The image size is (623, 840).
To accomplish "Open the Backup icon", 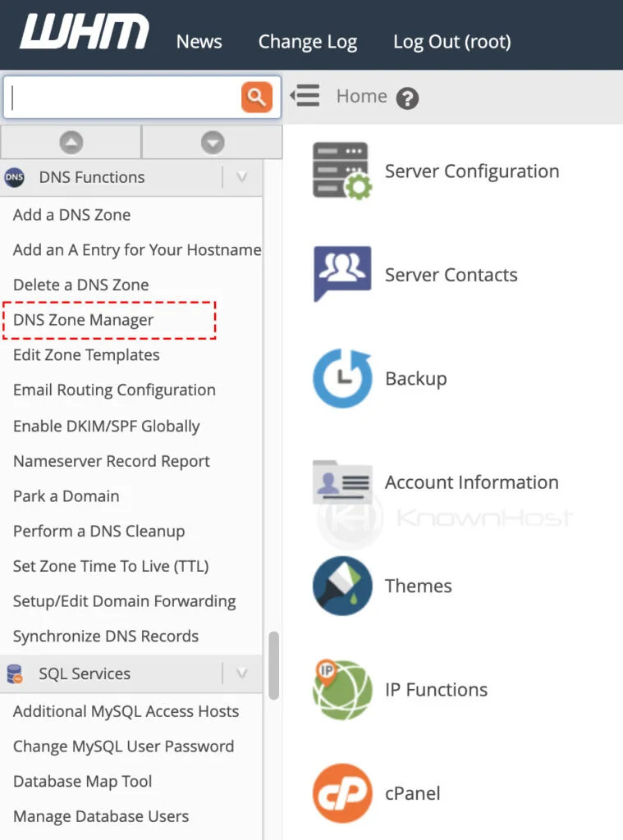I will pos(342,378).
